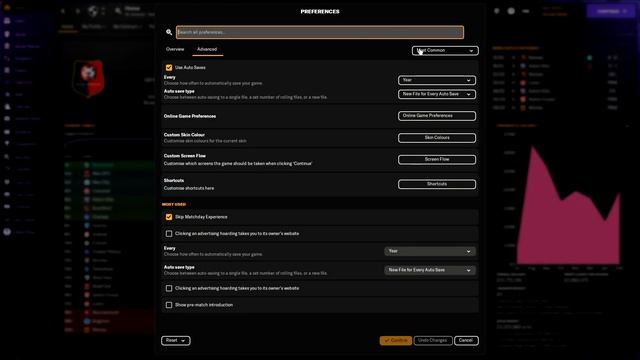Viewport: 640px width, 360px height.
Task: Open Auto save type dropdown in Most Used section
Action: tap(430, 270)
